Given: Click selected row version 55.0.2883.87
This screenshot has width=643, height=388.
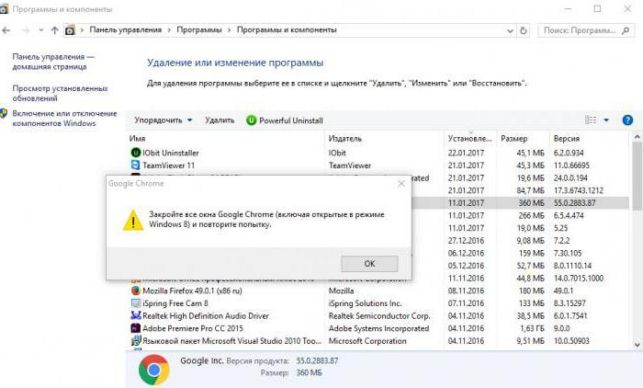Looking at the screenshot, I should tap(575, 203).
